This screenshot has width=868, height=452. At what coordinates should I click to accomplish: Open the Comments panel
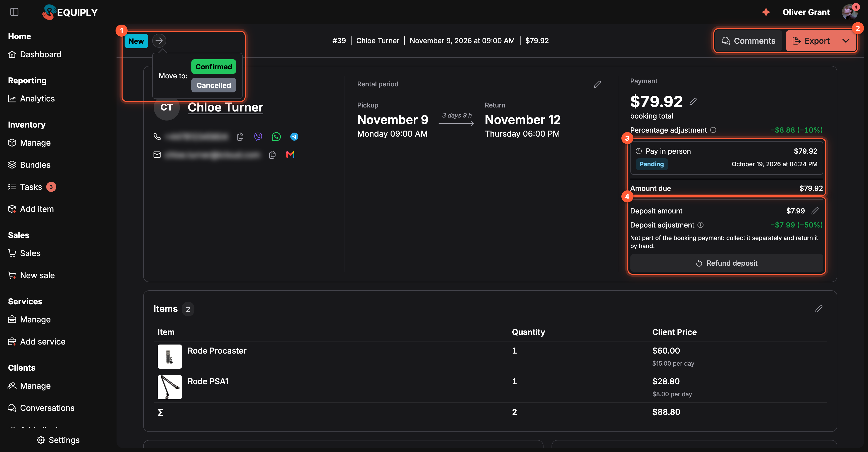point(748,41)
